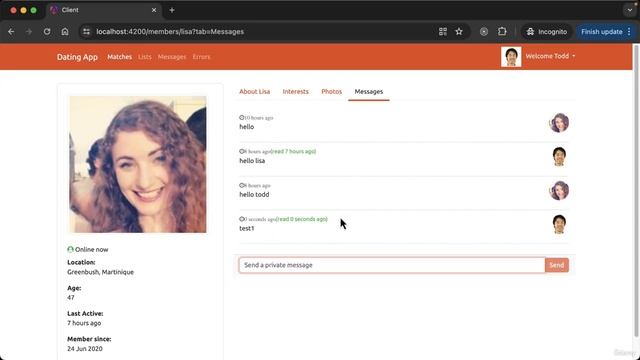Open the Messages nav link in navbar
The width and height of the screenshot is (640, 360).
172,57
